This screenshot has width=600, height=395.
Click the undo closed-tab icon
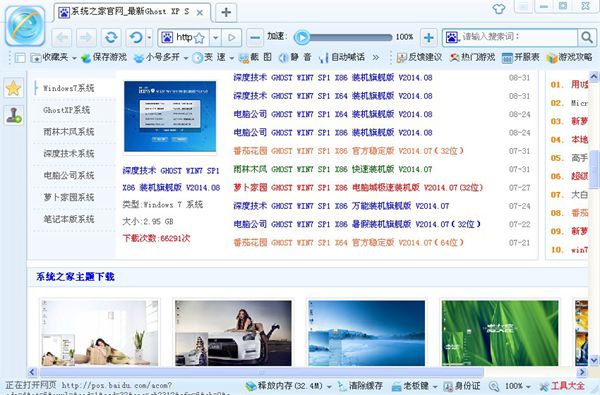[x=135, y=38]
